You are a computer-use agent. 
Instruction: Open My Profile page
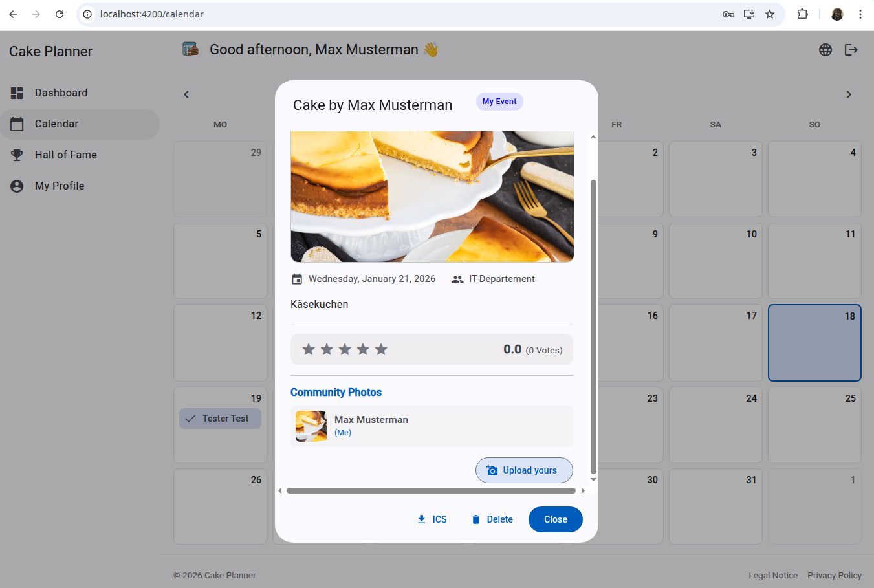point(60,186)
